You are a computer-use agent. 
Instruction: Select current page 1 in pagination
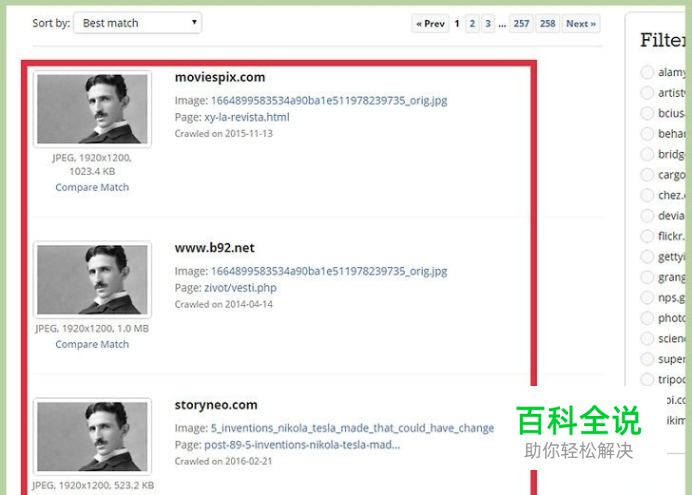click(457, 24)
